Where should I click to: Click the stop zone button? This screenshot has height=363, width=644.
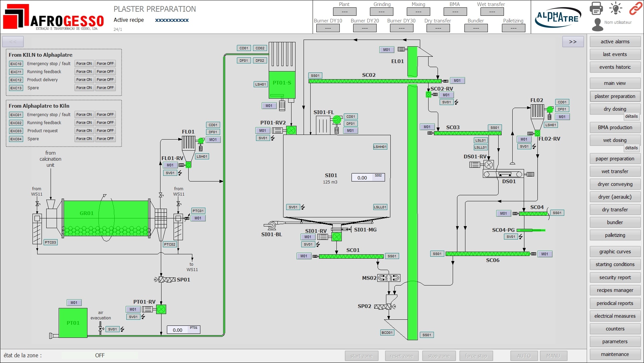439,356
